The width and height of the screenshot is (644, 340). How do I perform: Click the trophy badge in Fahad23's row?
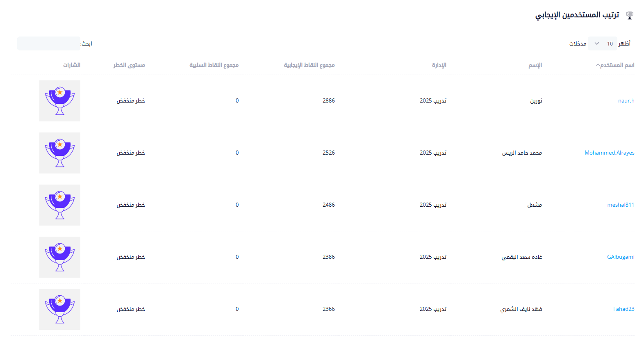pos(60,309)
